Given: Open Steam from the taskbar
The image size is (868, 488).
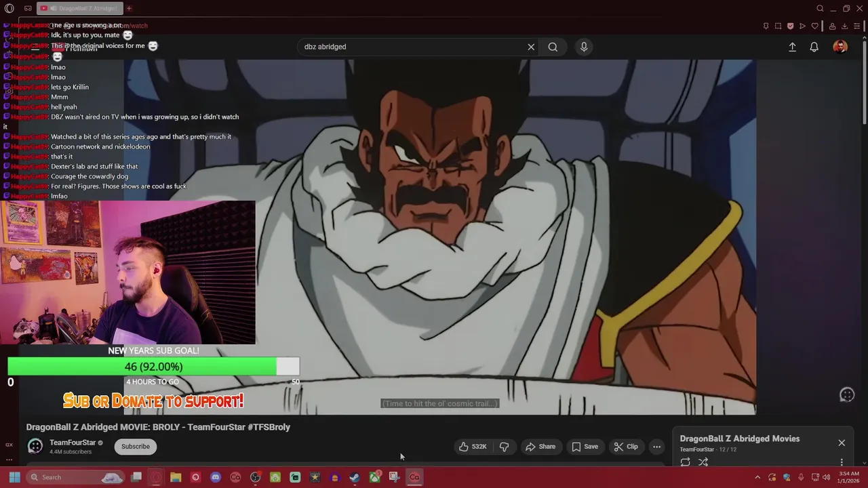Looking at the screenshot, I should (x=355, y=477).
